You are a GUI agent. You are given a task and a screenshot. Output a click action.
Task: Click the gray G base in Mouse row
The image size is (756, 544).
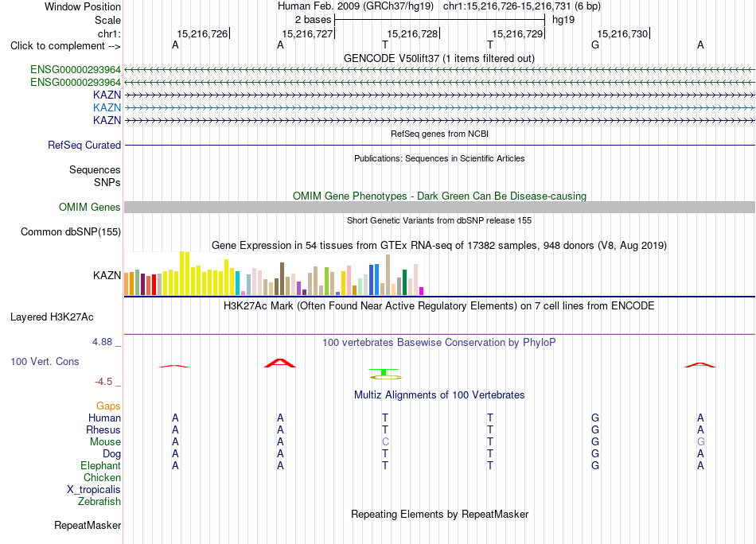(x=700, y=442)
